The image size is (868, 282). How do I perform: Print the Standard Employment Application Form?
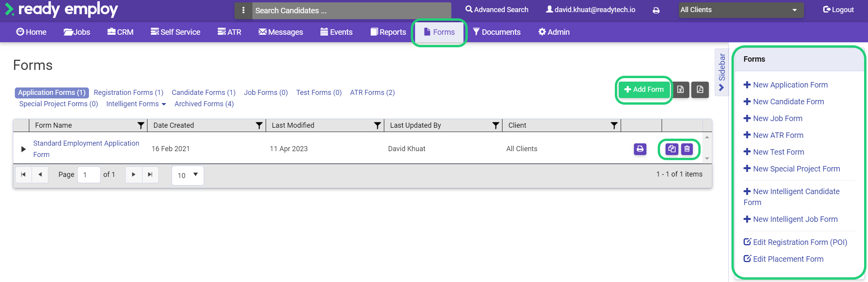pos(640,149)
